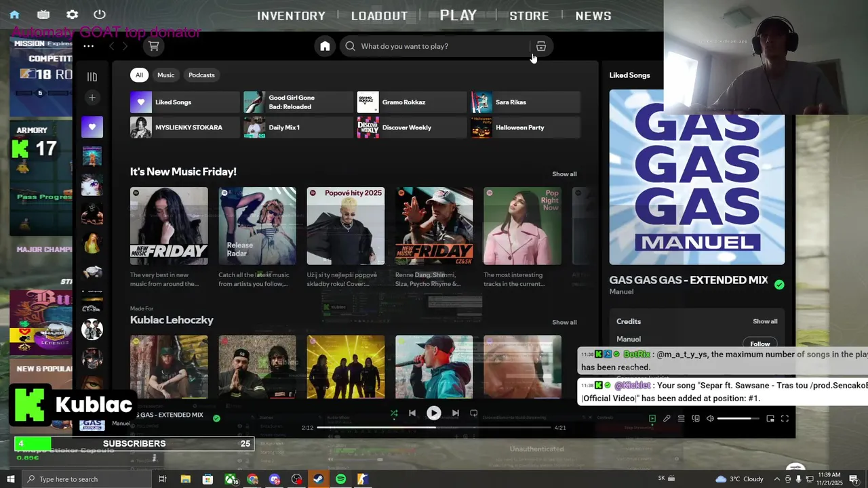Open the lyrics microphone icon
The width and height of the screenshot is (868, 488).
(x=667, y=419)
